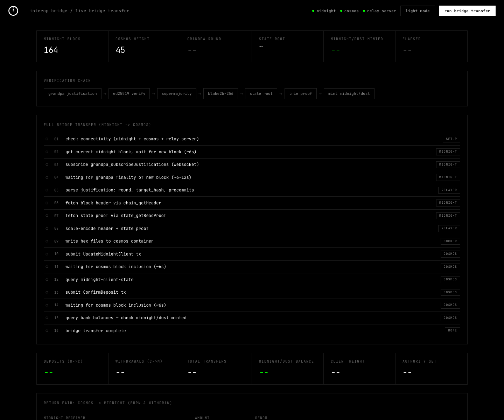
Task: Click the Client Height stat label
Action: [x=348, y=362]
